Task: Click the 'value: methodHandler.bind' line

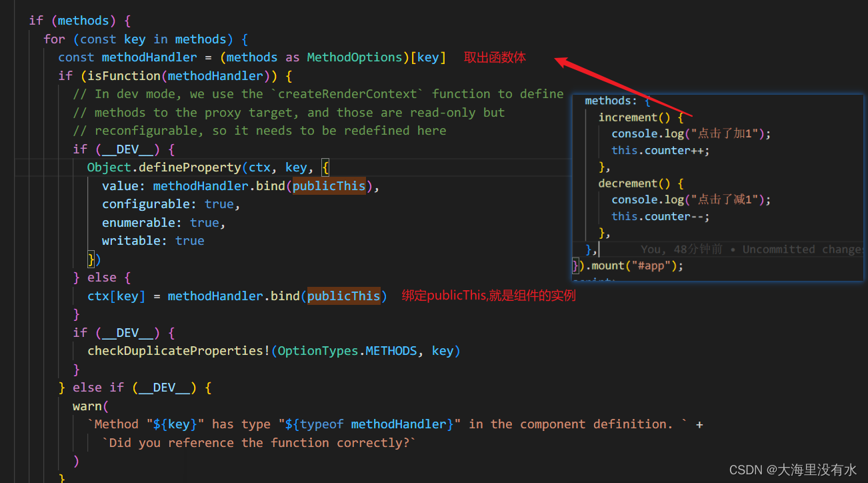Action: pos(241,186)
